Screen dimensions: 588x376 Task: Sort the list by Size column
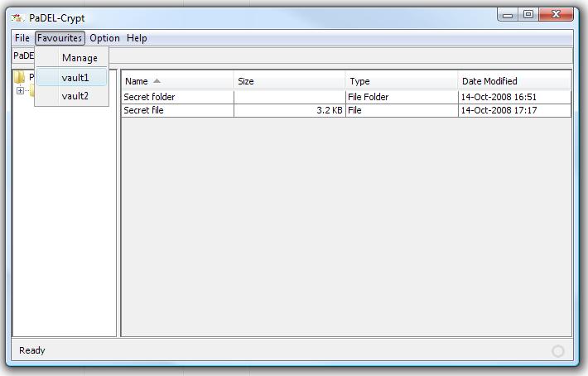pos(289,81)
